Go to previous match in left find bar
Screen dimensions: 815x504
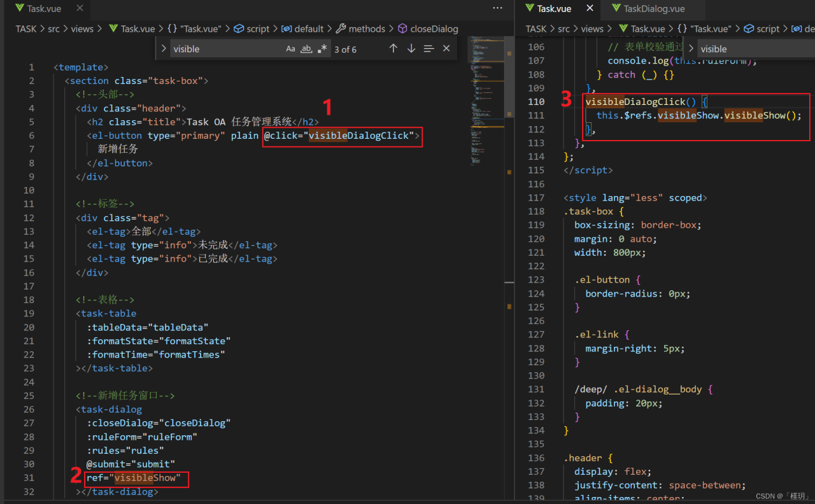pos(393,48)
